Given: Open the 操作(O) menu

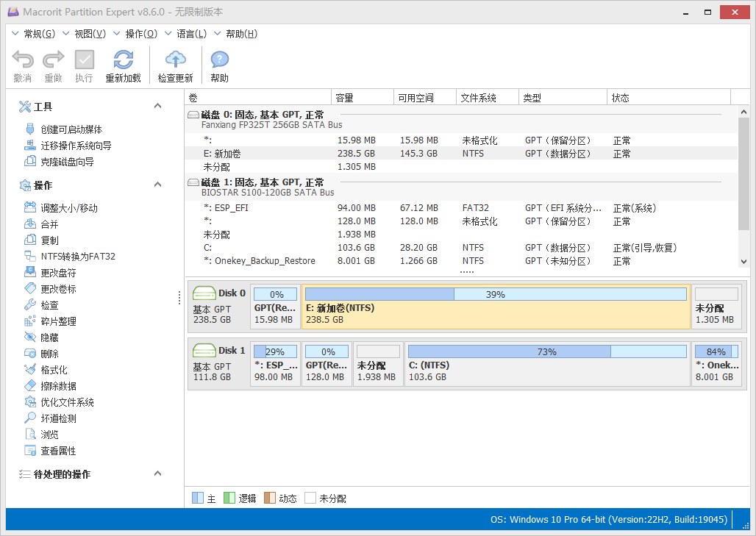Looking at the screenshot, I should pos(135,34).
